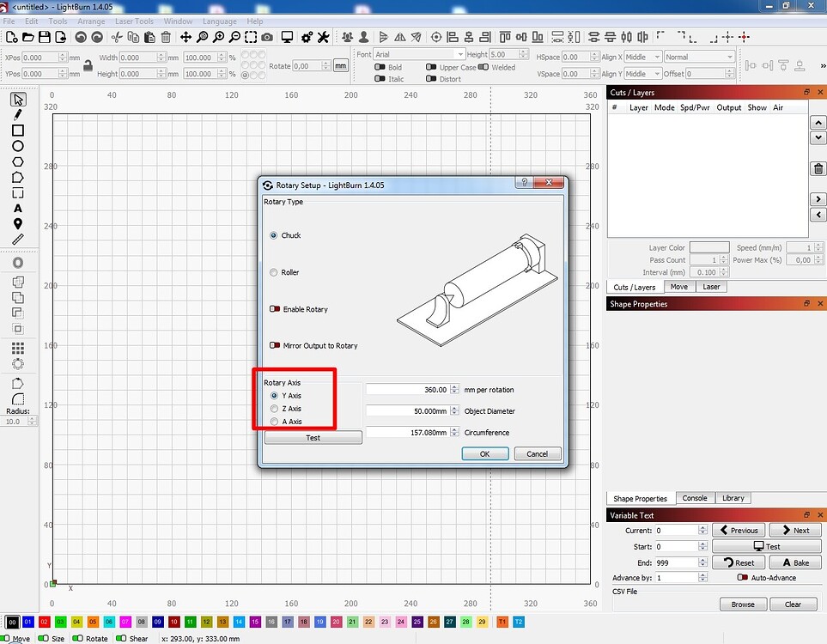Select the red color swatch in the palette
Screen dimensions: 827x644
[44, 622]
